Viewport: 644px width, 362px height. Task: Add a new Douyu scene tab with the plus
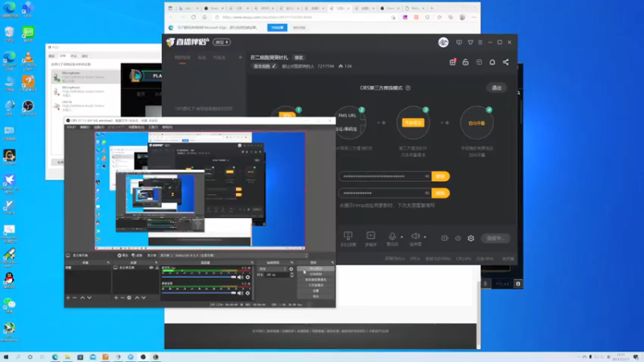coord(240,57)
